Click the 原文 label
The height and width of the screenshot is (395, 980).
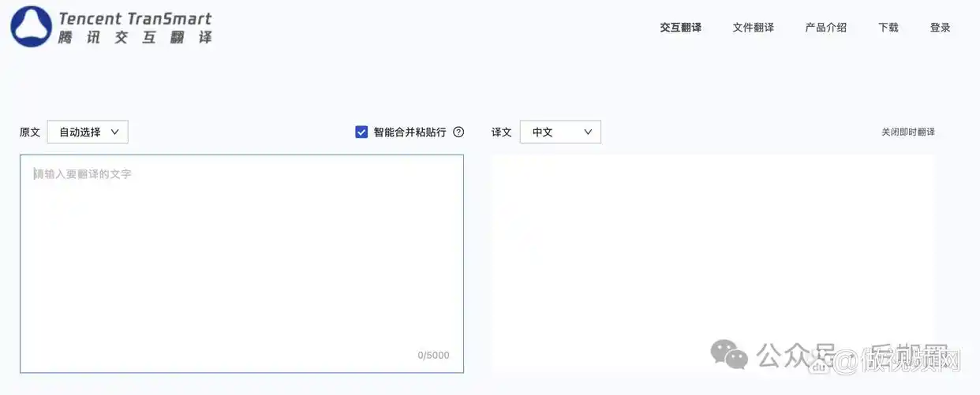coord(30,132)
